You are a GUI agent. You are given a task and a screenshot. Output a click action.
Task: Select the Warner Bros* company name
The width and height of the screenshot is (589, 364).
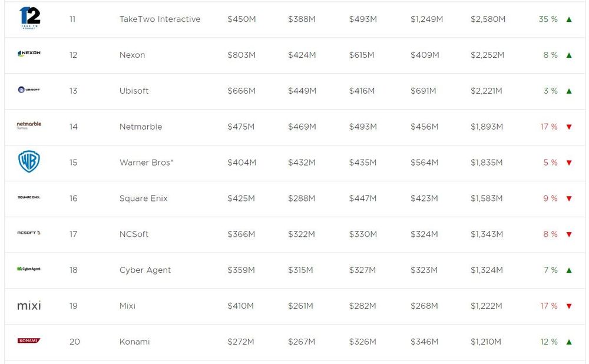click(x=147, y=163)
